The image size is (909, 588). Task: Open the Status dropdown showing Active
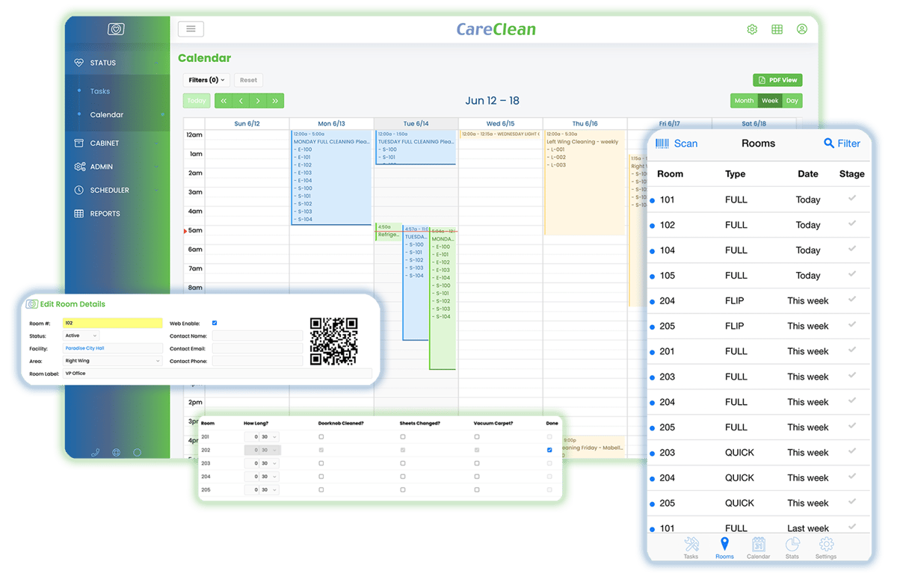81,336
